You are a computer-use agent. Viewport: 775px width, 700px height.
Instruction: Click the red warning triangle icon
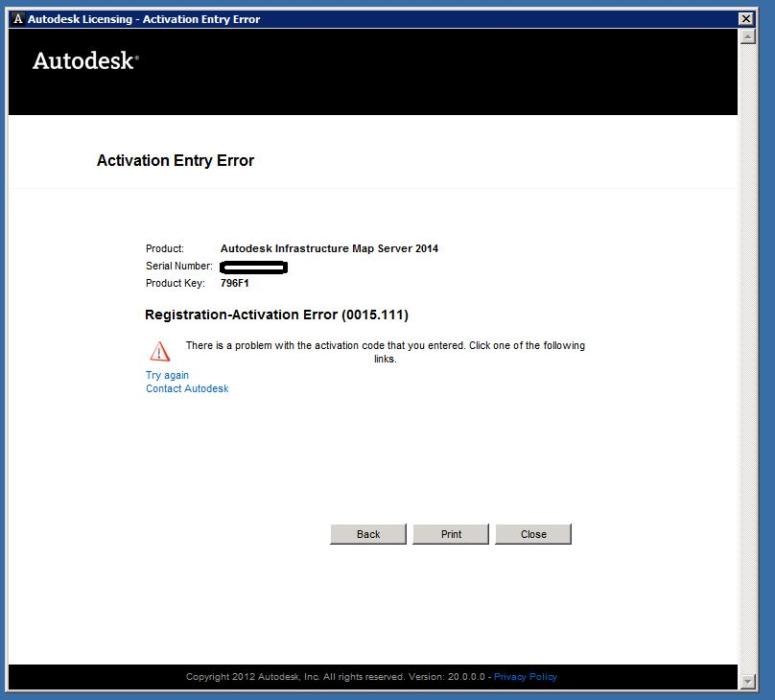[x=159, y=351]
